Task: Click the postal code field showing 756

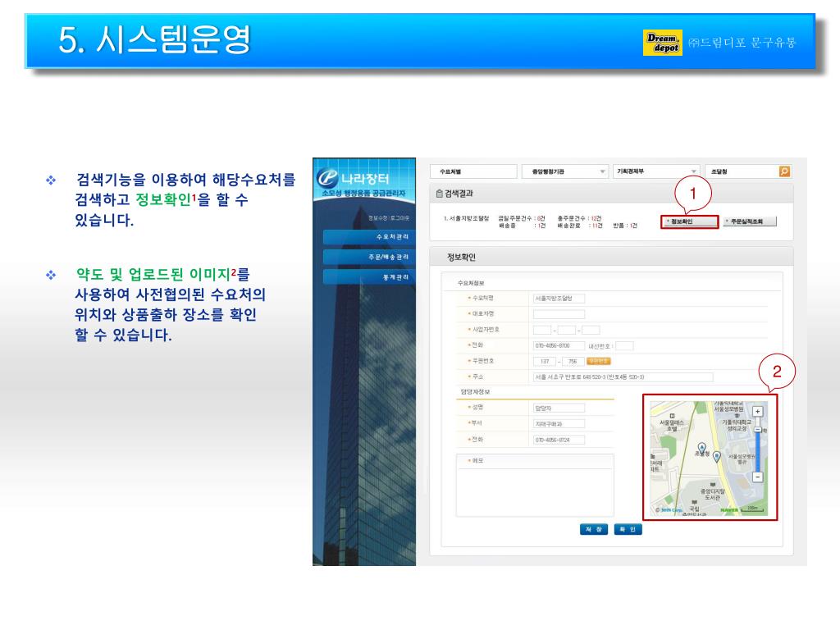Action: pyautogui.click(x=573, y=362)
